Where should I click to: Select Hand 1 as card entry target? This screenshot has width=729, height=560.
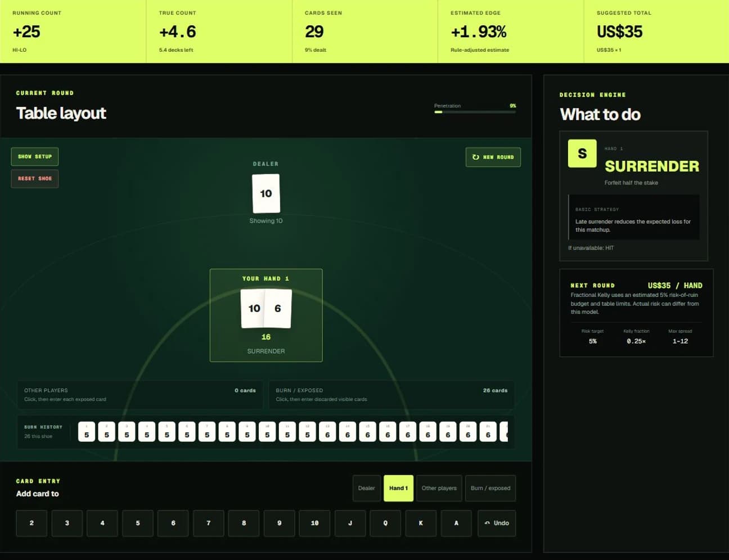[x=398, y=488]
